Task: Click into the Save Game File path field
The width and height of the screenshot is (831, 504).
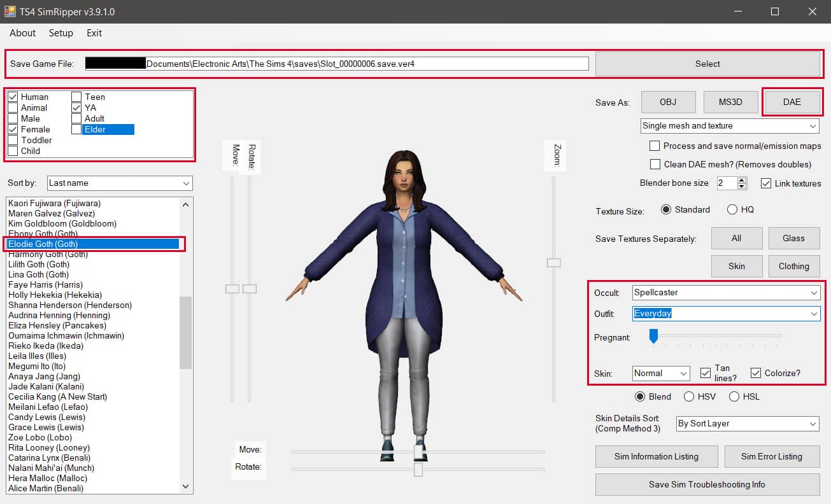Action: point(337,64)
